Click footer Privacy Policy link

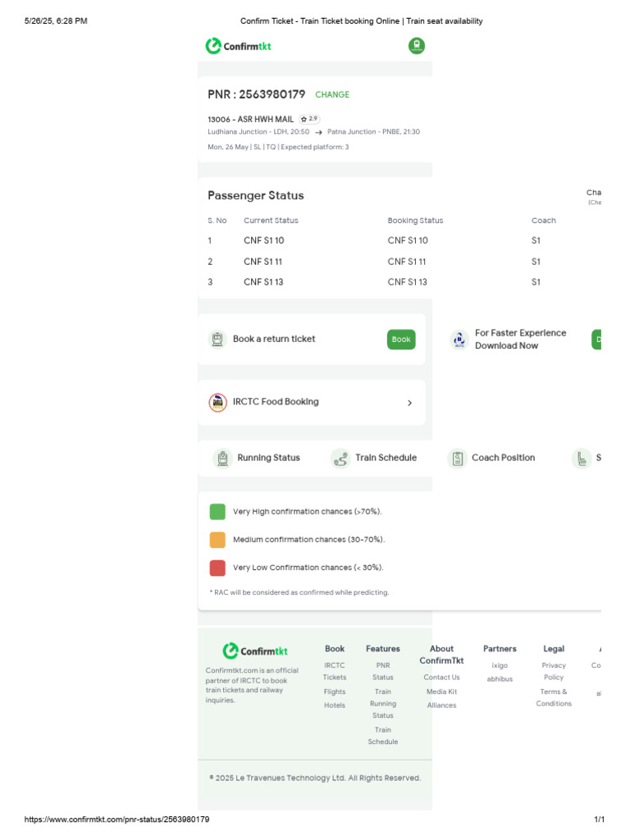point(554,671)
